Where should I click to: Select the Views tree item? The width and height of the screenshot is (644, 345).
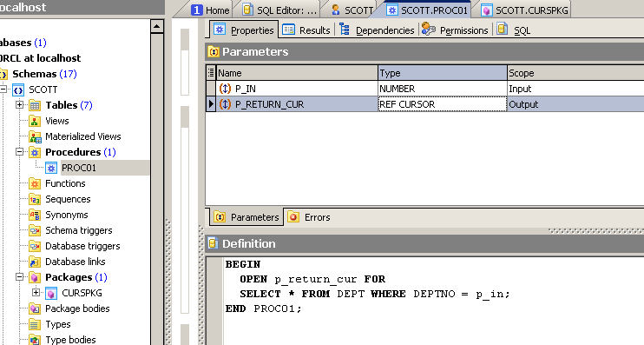point(56,121)
